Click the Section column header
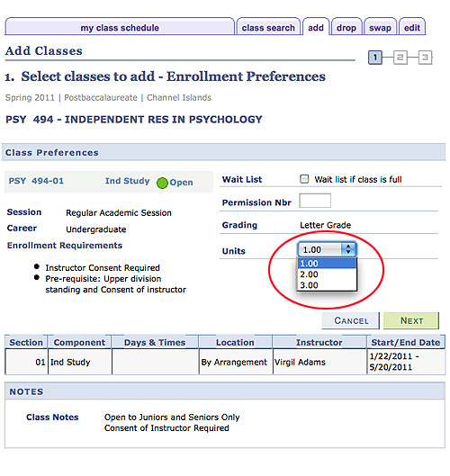450x476 pixels. (x=26, y=342)
